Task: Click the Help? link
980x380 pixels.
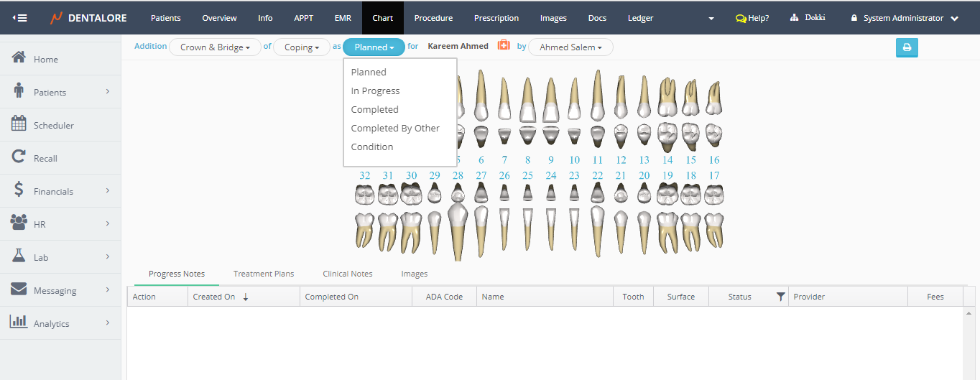Action: point(752,18)
